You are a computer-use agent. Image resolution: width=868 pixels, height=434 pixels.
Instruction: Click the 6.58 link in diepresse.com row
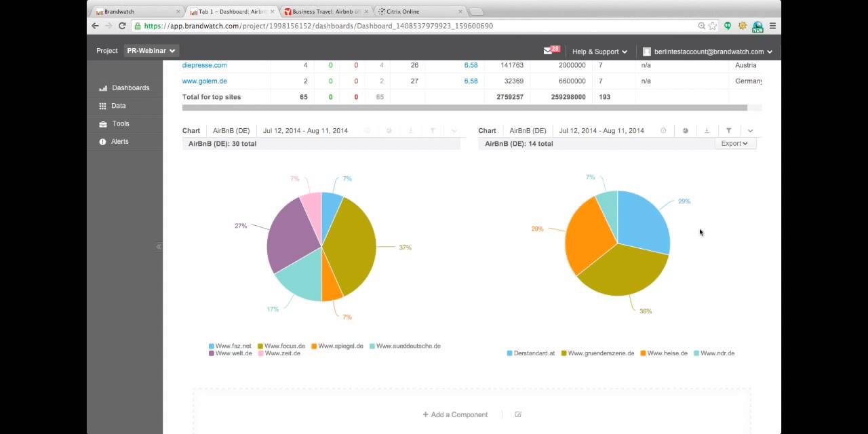(471, 65)
